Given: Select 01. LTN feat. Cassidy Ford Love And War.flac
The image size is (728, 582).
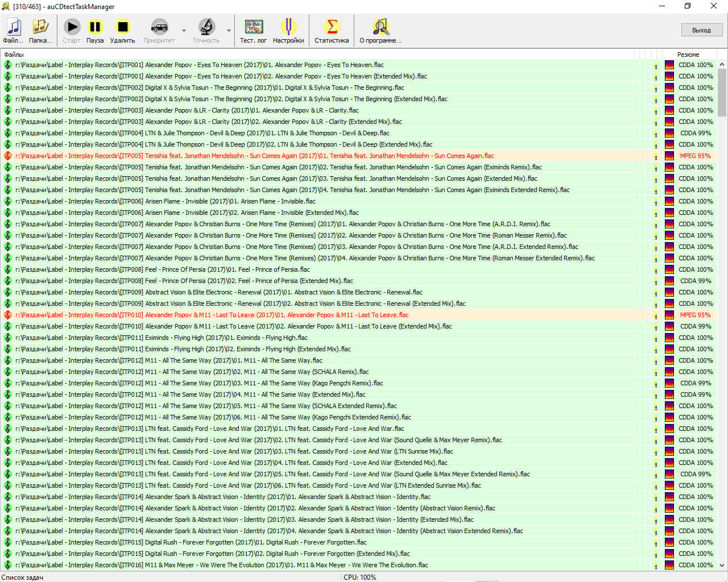Looking at the screenshot, I should (359, 429).
